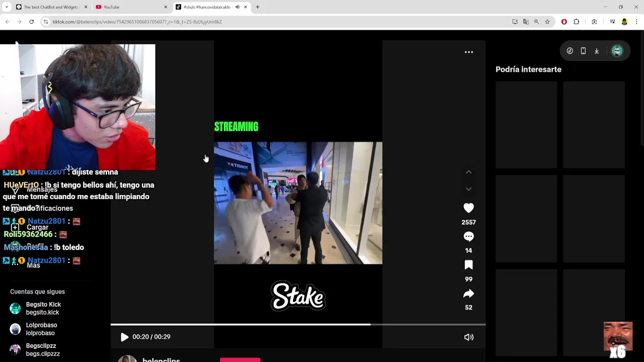644x362 pixels.
Task: Click the get-app phone icon
Action: (583, 51)
